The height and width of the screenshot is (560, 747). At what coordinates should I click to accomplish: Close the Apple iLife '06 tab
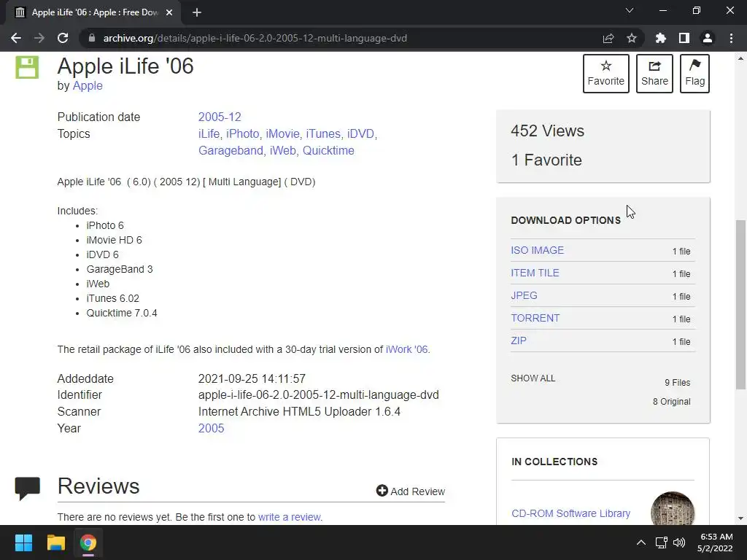(x=169, y=12)
